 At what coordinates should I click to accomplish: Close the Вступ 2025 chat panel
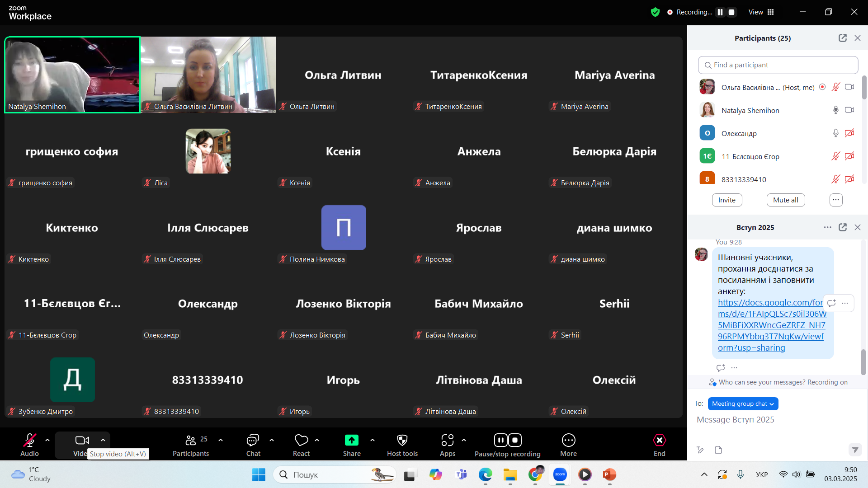858,227
